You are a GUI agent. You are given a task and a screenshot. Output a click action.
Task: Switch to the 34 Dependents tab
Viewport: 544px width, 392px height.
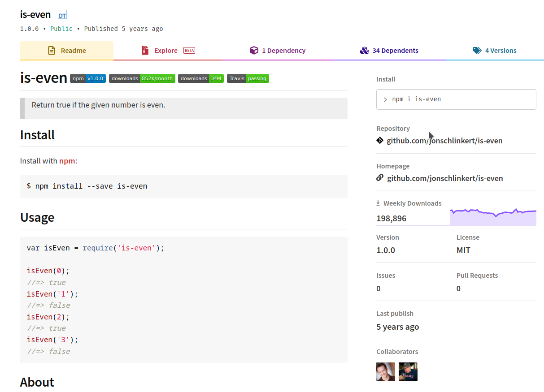(x=389, y=51)
